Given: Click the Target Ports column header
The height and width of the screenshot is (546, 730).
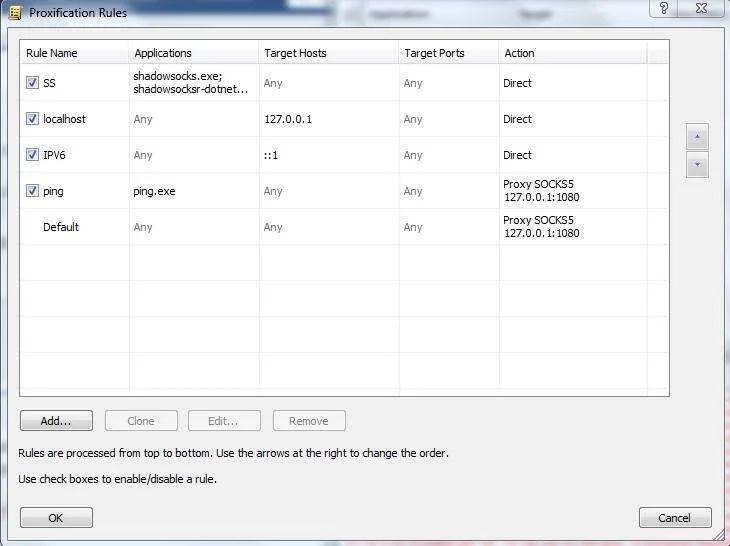Looking at the screenshot, I should pyautogui.click(x=449, y=53).
